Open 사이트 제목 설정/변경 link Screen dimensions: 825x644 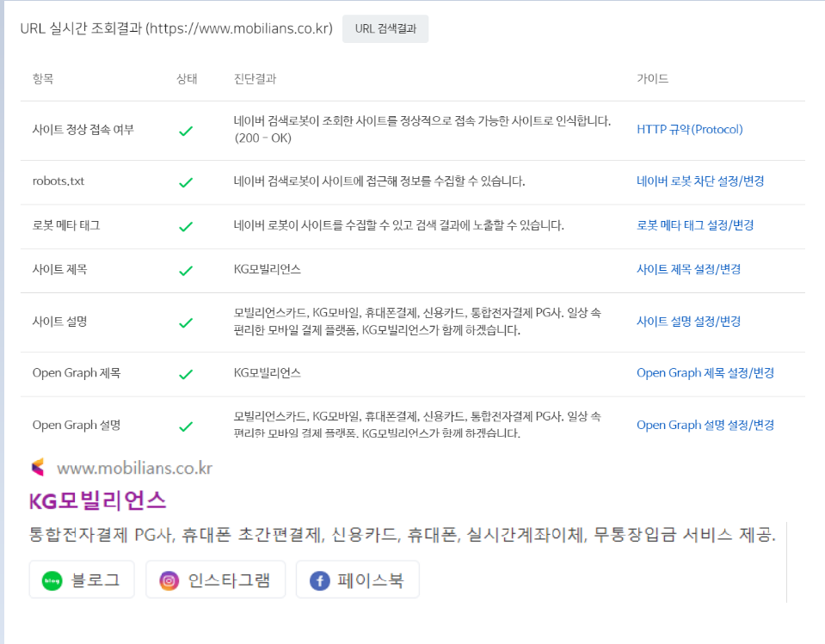(689, 270)
